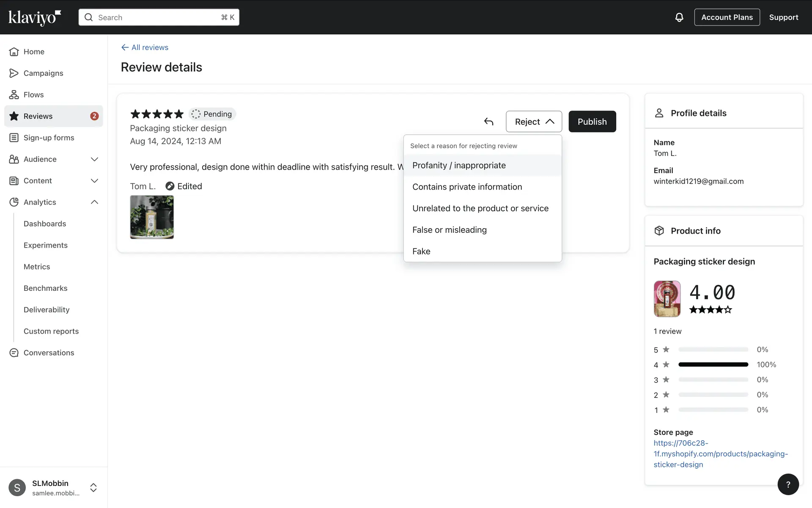Select False or misleading option

[x=449, y=230]
